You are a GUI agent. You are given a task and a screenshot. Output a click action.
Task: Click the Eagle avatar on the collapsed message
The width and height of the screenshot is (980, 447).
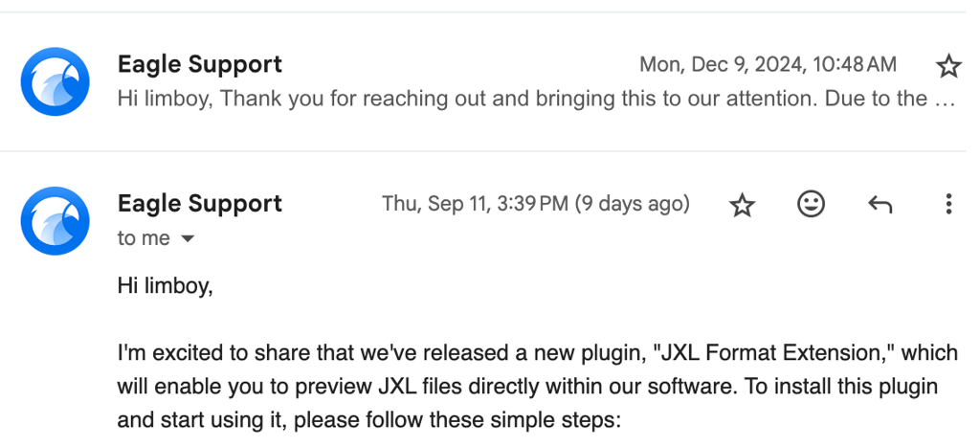(x=56, y=82)
